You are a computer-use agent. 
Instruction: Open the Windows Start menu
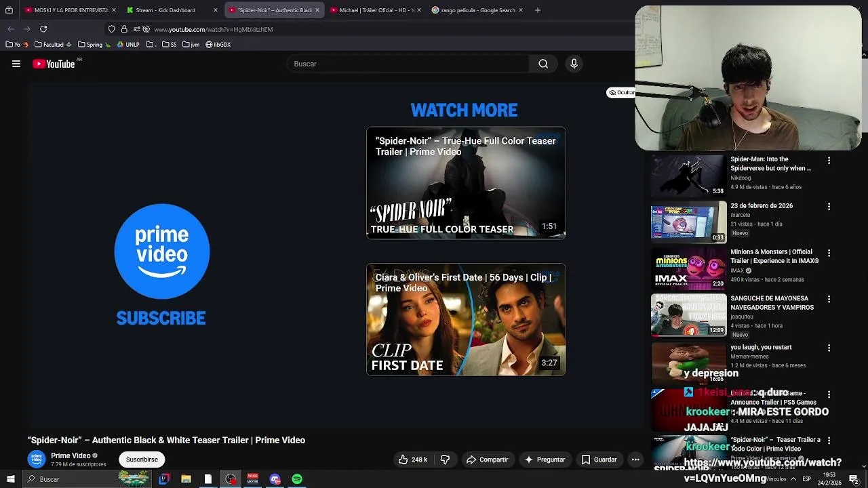(10, 479)
